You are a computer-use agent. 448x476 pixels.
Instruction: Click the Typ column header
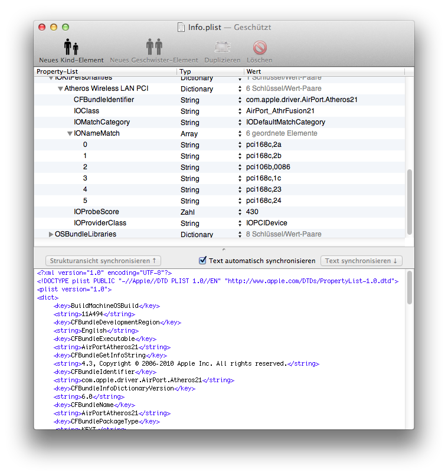coord(211,71)
